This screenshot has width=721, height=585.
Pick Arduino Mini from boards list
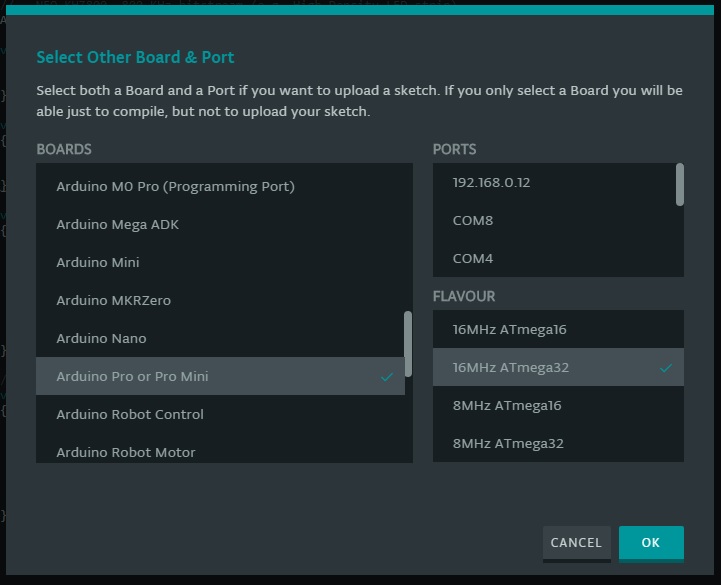point(98,262)
